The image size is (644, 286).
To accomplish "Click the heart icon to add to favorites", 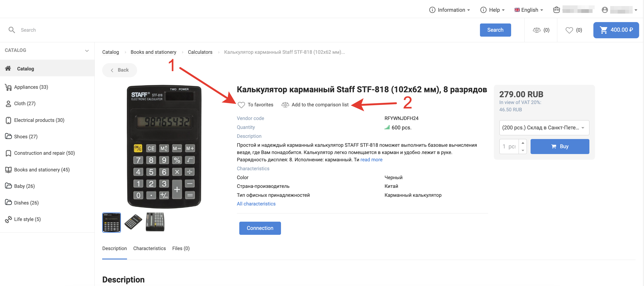I will coord(241,105).
